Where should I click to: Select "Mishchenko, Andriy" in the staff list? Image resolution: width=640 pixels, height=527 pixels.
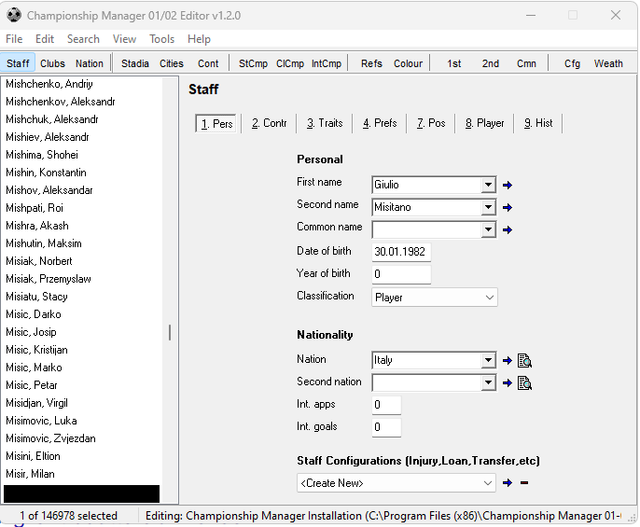83,84
